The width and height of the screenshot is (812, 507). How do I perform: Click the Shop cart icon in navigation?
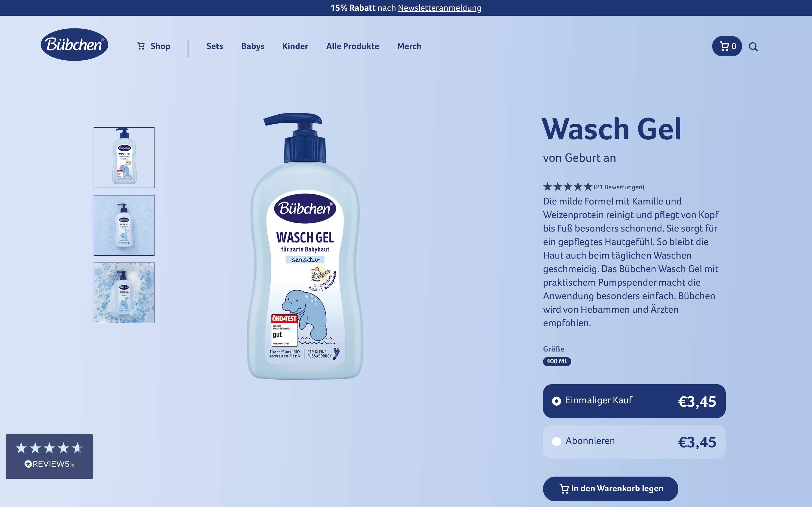[x=141, y=46]
